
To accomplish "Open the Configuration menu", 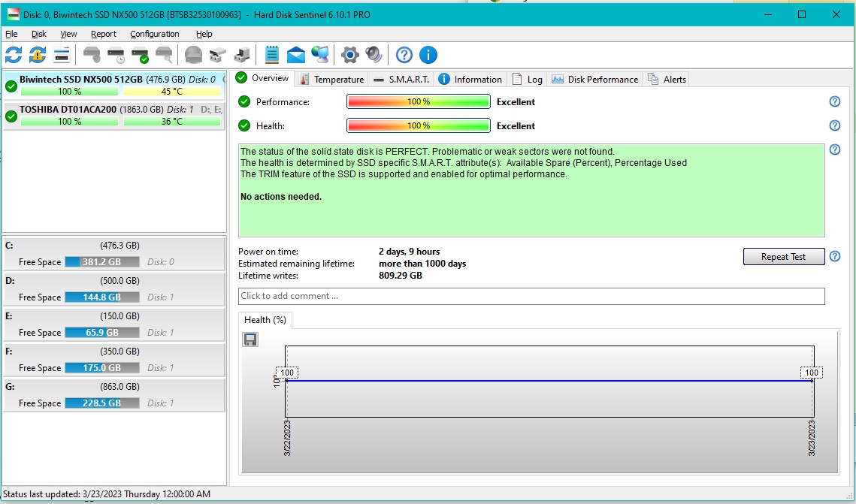I will 155,34.
